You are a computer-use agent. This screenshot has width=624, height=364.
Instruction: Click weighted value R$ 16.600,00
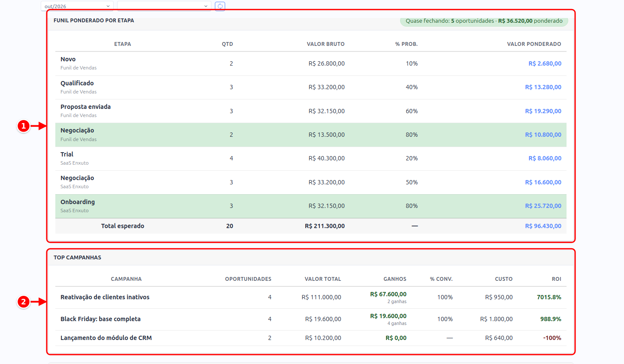click(x=543, y=182)
